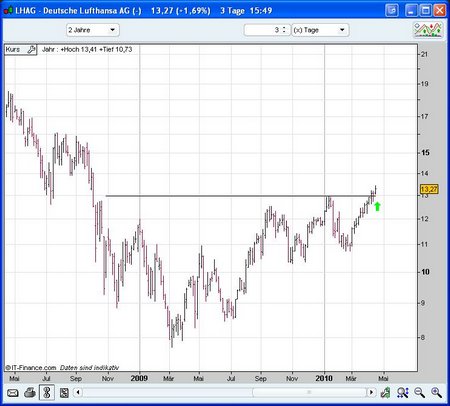This screenshot has width=450, height=406.
Task: Click the detach window button in title bar
Action: click(392, 10)
